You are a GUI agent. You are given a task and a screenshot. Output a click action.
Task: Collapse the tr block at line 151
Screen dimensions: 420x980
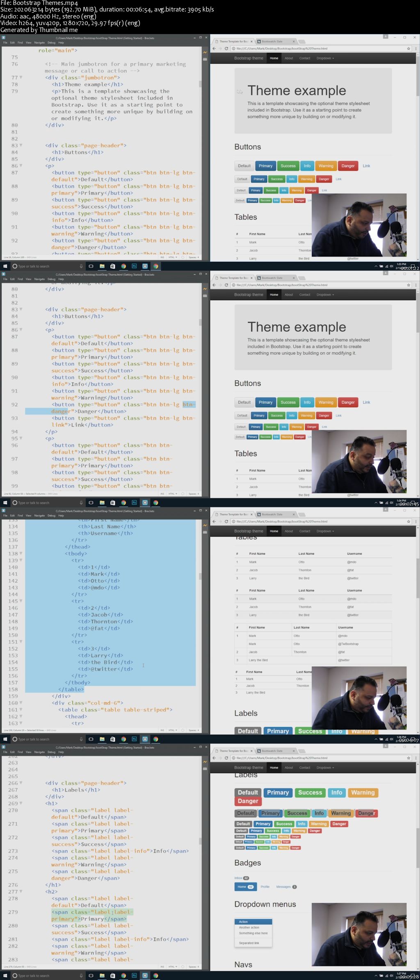coord(21,642)
